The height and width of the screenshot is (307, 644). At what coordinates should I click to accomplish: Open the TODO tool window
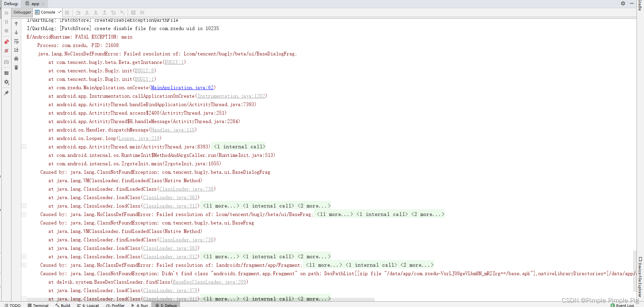click(13, 305)
